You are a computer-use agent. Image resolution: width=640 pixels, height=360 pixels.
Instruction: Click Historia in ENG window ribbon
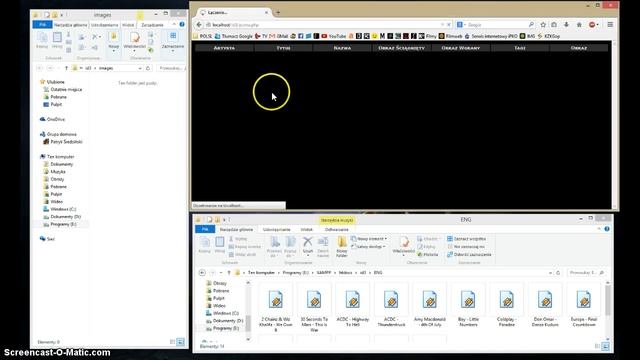point(428,254)
